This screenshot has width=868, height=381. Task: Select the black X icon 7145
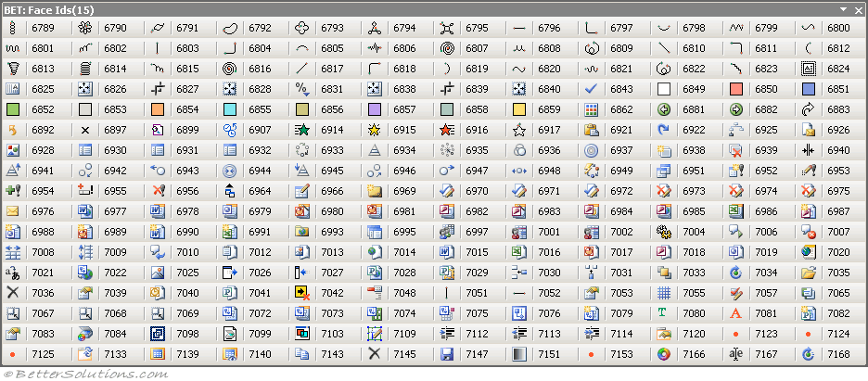(375, 354)
